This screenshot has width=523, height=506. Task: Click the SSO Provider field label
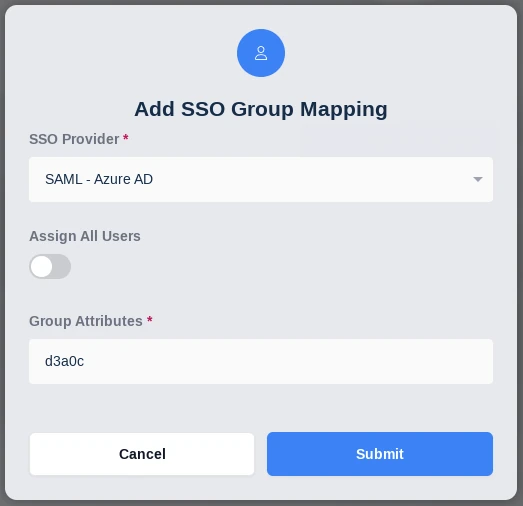[74, 139]
